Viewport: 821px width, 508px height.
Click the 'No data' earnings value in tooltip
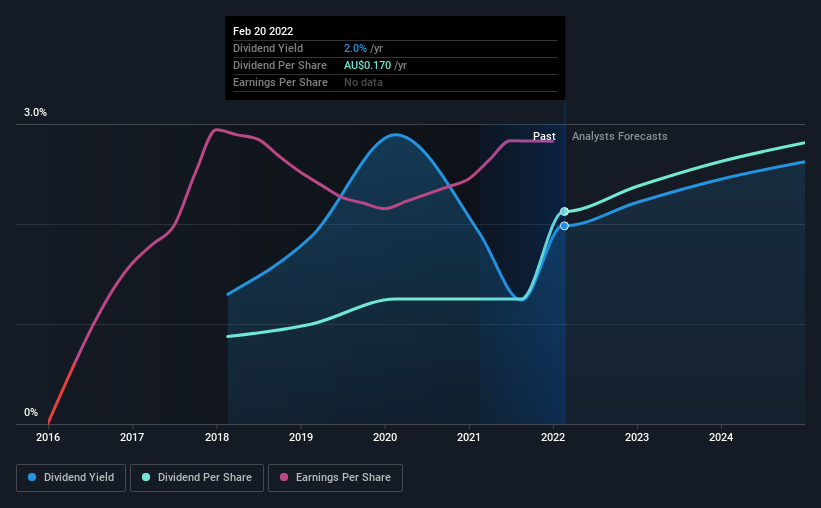363,82
